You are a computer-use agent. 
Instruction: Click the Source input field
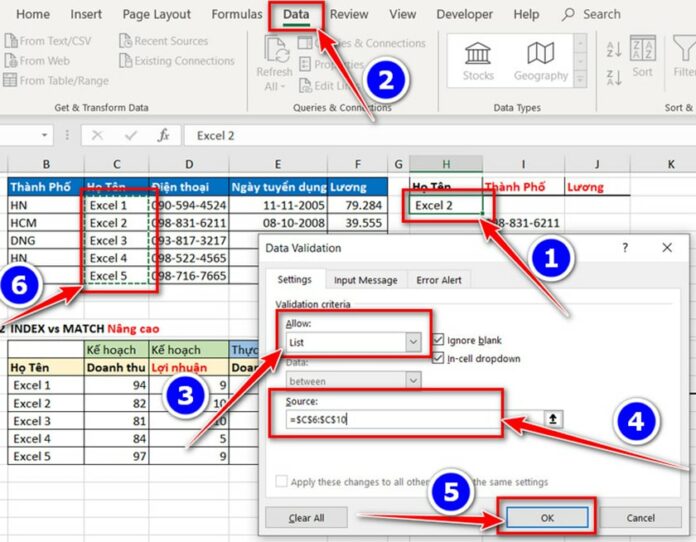[x=415, y=419]
